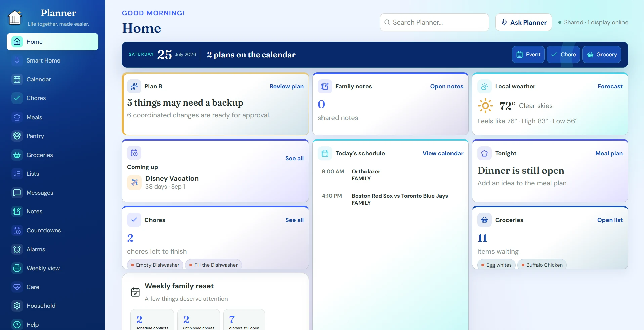Open the Household menu item
Screen dimensions: 644x330
pos(52,306)
